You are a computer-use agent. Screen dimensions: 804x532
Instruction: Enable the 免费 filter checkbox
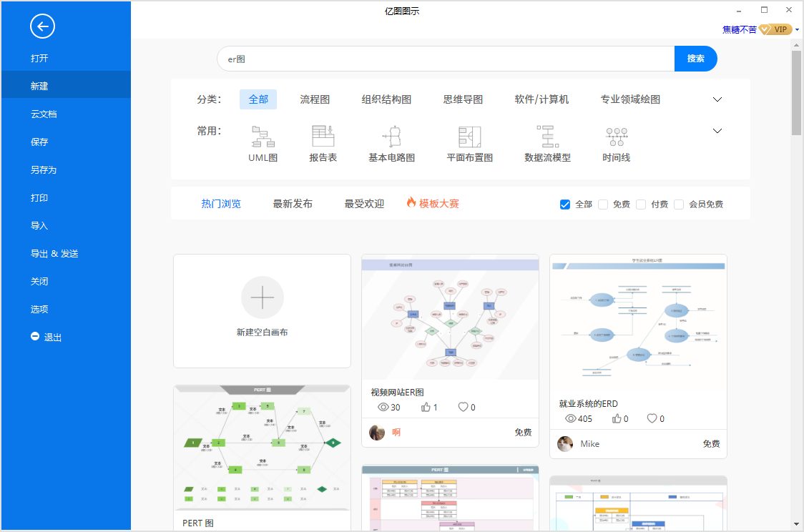pos(603,205)
